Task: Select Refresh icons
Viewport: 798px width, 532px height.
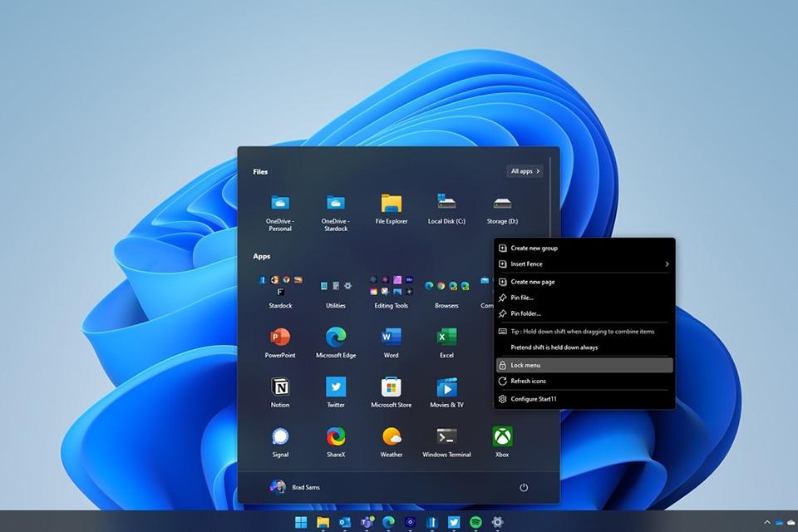Action: (x=584, y=381)
